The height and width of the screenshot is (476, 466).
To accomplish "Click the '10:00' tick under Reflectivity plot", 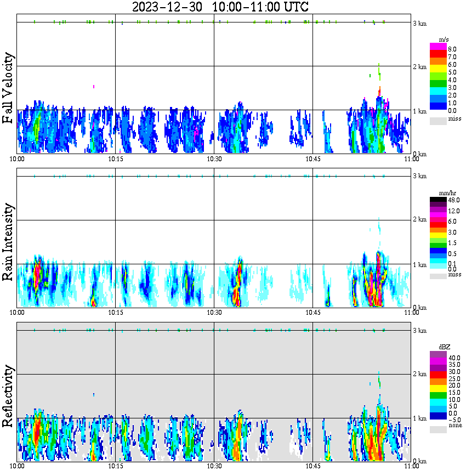I will click(x=17, y=466).
